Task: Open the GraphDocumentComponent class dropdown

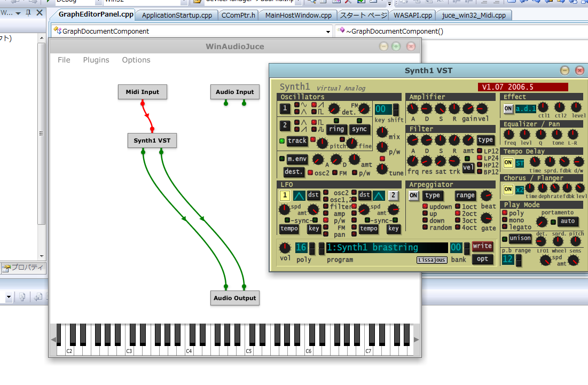Action: point(328,32)
